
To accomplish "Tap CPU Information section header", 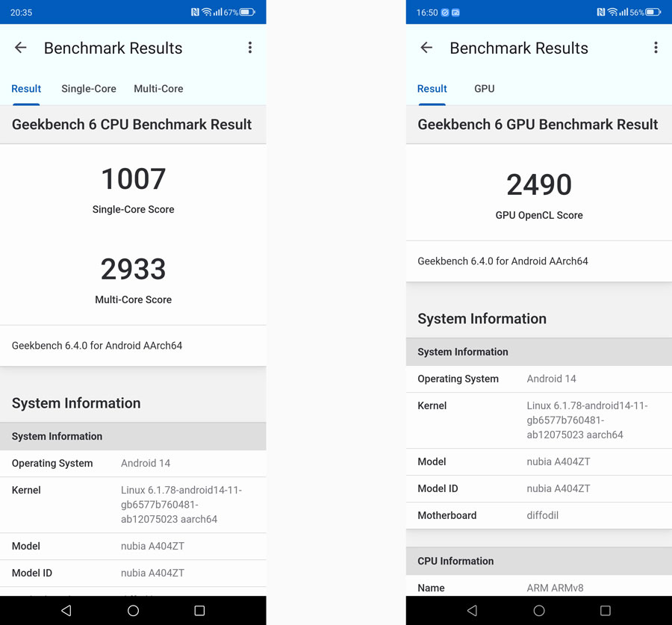I will (538, 561).
